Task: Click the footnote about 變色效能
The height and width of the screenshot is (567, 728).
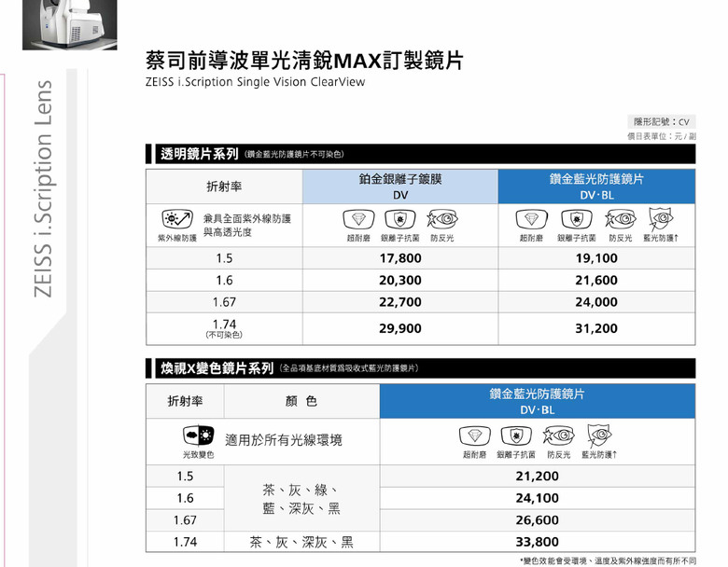Action: coord(608,561)
